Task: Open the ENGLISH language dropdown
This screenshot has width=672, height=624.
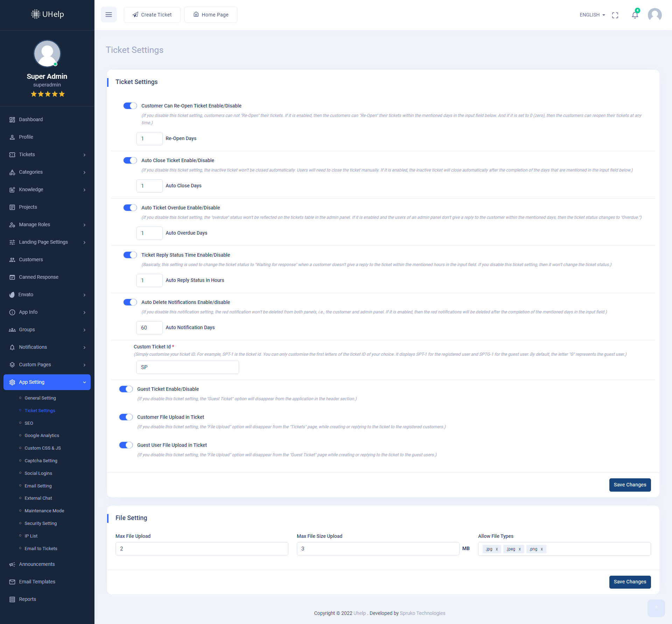Action: (x=592, y=15)
